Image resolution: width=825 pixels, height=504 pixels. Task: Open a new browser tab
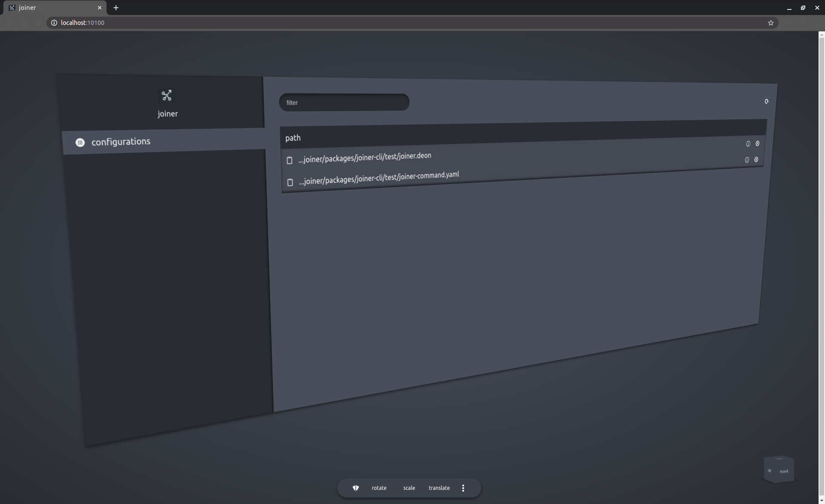pyautogui.click(x=116, y=8)
